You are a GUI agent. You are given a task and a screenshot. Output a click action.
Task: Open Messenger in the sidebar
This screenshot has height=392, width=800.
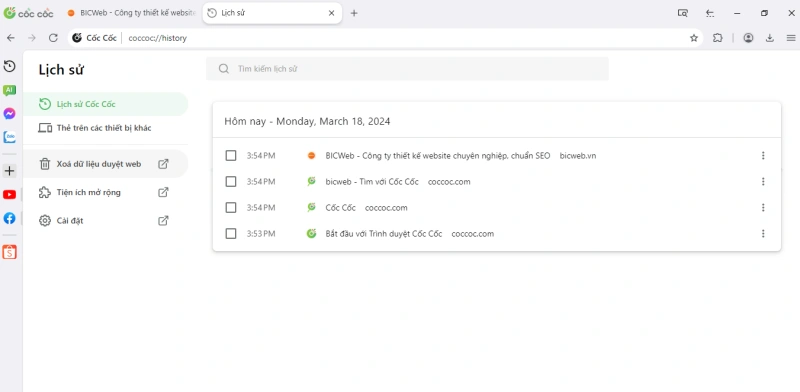click(x=9, y=113)
